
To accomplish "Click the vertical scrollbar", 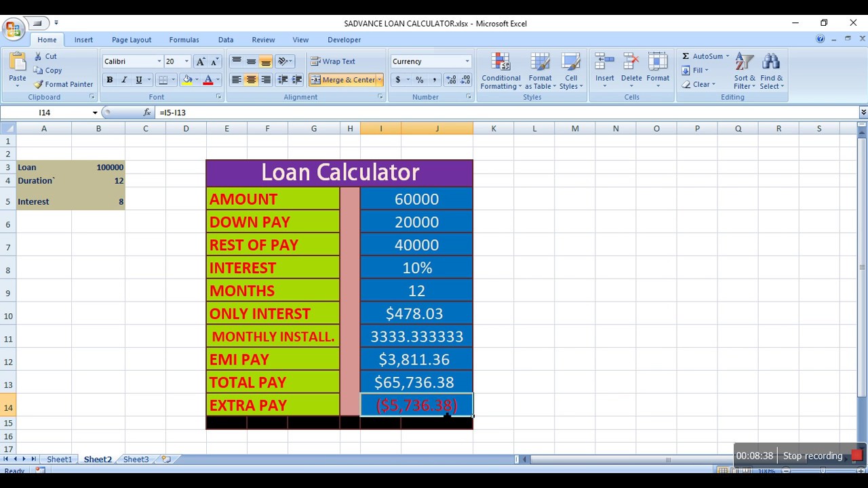I will tap(863, 268).
